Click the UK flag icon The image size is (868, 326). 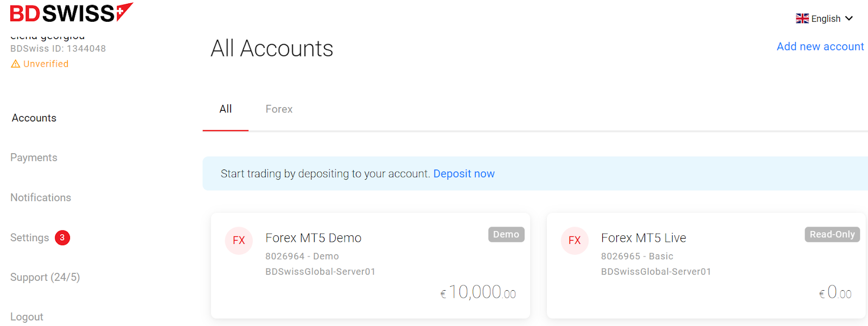802,18
